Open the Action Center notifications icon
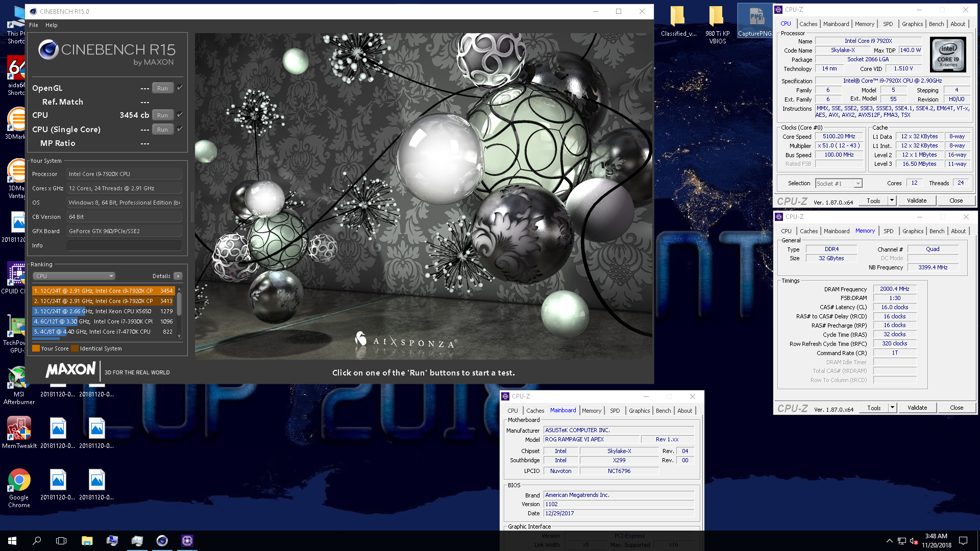 point(963,541)
